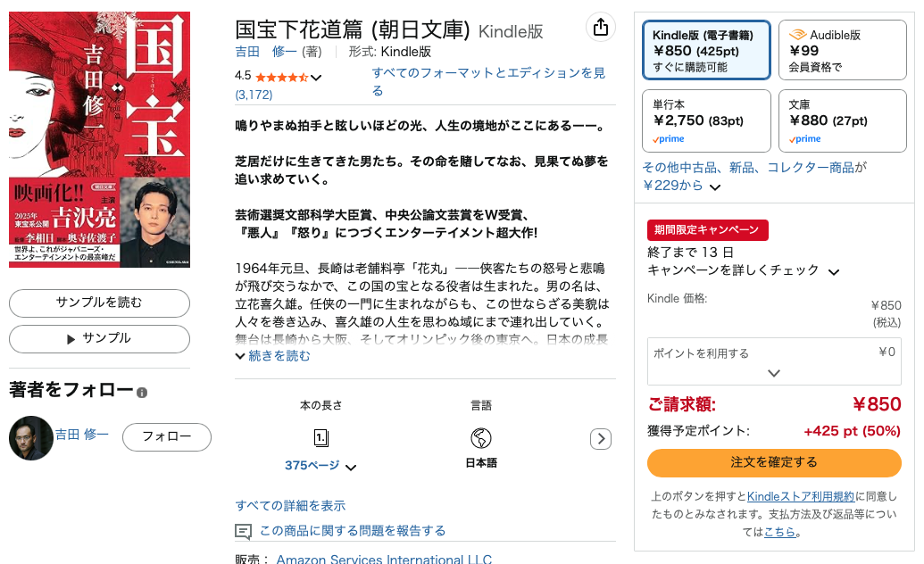Click the play triangle on サンプル button
Viewport: 924px width, 564px height.
(71, 339)
